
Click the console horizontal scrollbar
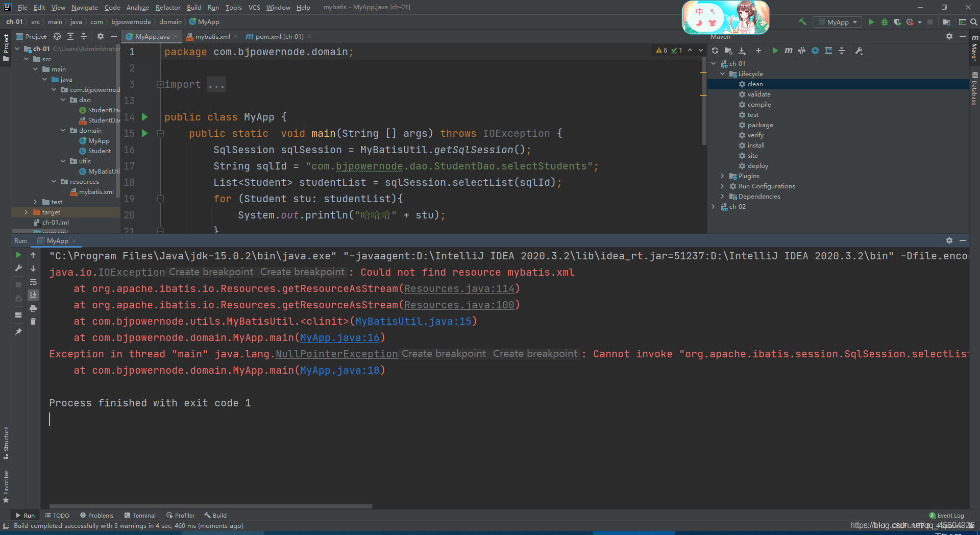[x=210, y=506]
